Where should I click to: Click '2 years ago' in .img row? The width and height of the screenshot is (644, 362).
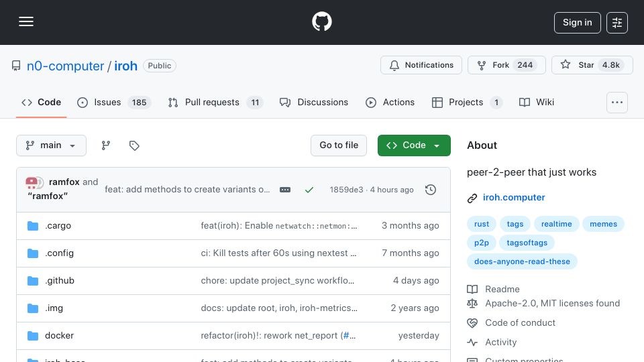pyautogui.click(x=415, y=308)
